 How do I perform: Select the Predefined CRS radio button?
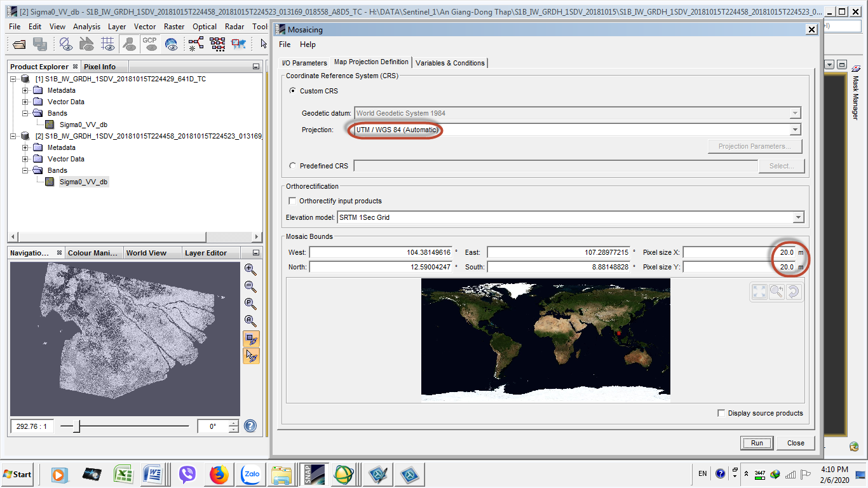point(292,166)
